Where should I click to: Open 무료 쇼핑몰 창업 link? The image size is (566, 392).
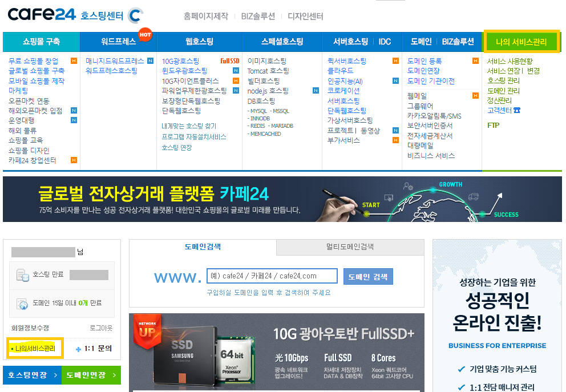pyautogui.click(x=33, y=61)
